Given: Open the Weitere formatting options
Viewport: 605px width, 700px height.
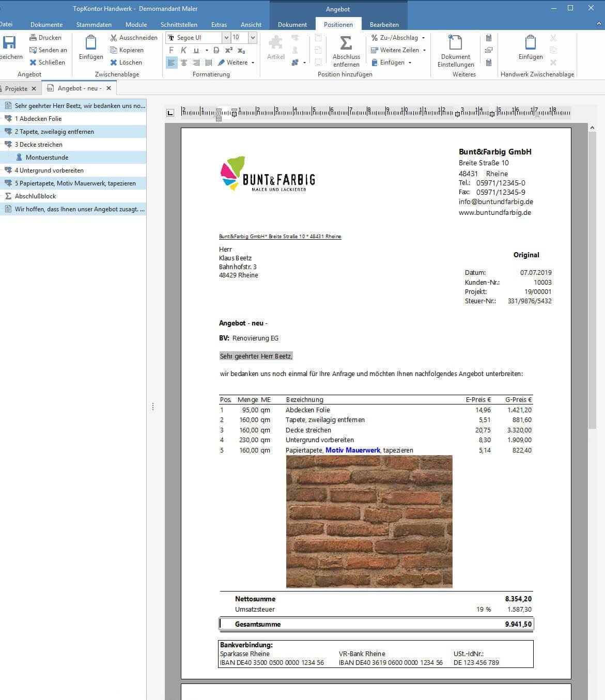Looking at the screenshot, I should coord(236,63).
